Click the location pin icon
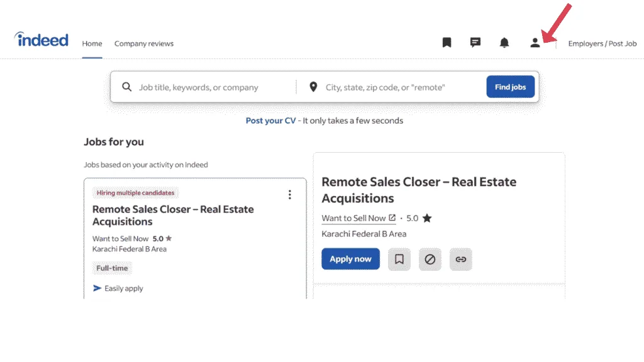 (x=313, y=87)
